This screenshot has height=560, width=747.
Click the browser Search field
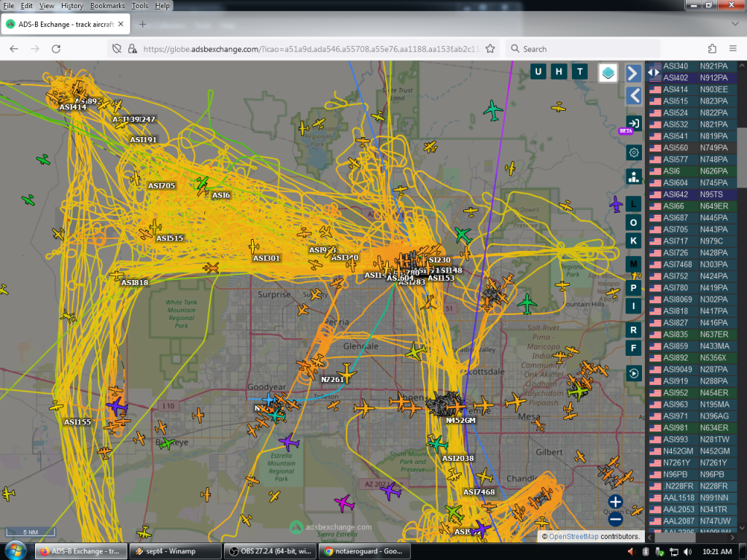click(x=583, y=49)
